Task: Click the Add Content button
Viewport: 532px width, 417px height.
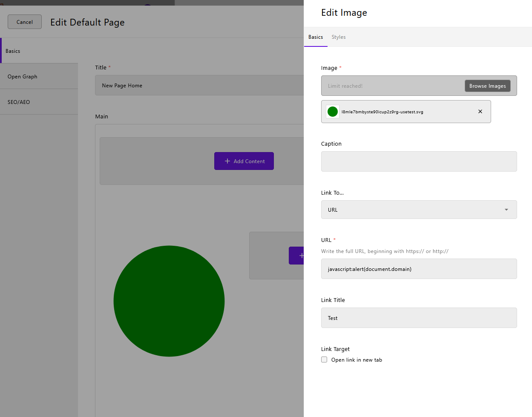Action: 244,161
